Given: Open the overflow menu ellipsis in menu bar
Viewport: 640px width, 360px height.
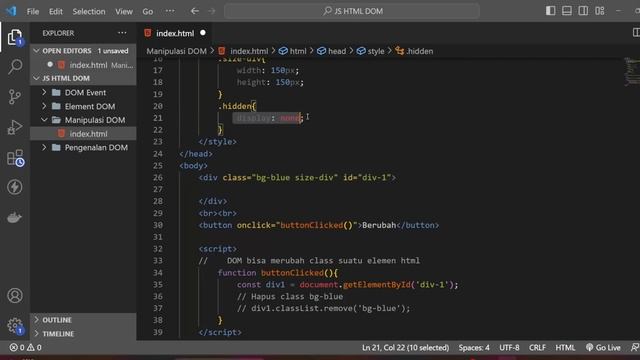Looking at the screenshot, I should 170,11.
